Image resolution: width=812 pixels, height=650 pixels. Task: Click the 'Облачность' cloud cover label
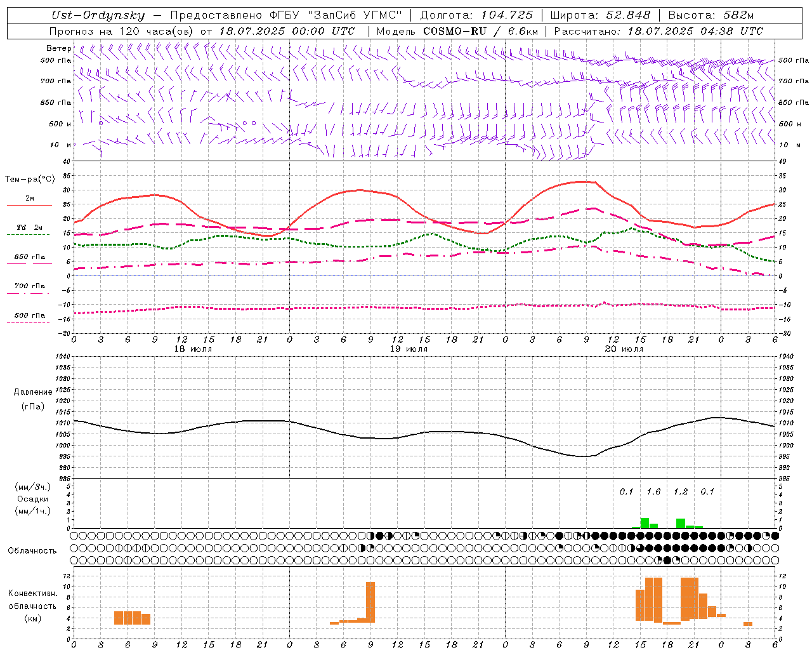pyautogui.click(x=32, y=551)
